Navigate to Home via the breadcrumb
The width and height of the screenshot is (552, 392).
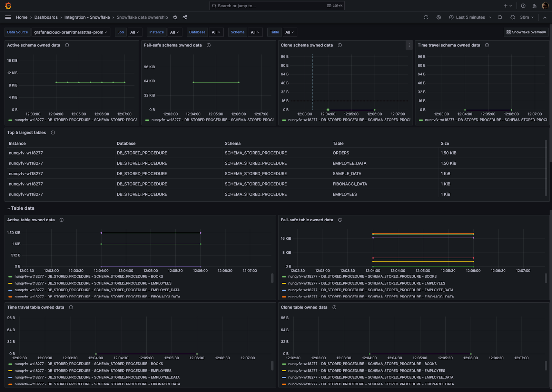tap(21, 17)
